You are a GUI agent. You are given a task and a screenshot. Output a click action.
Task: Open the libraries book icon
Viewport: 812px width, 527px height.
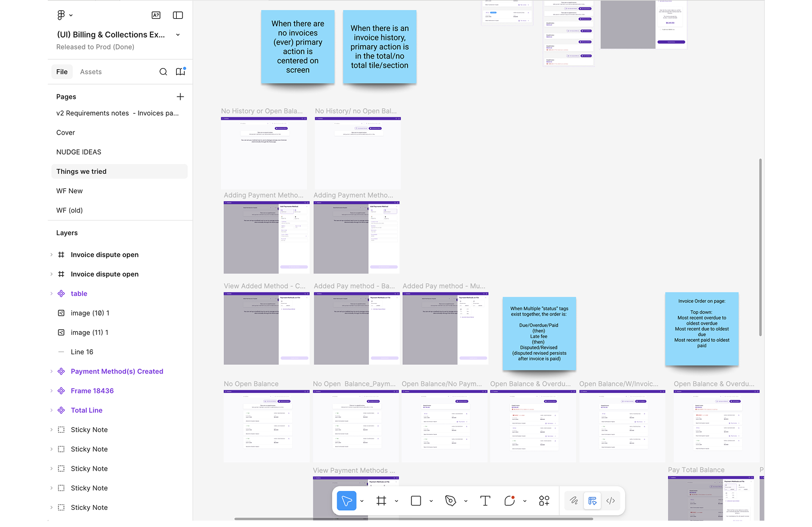tap(180, 72)
